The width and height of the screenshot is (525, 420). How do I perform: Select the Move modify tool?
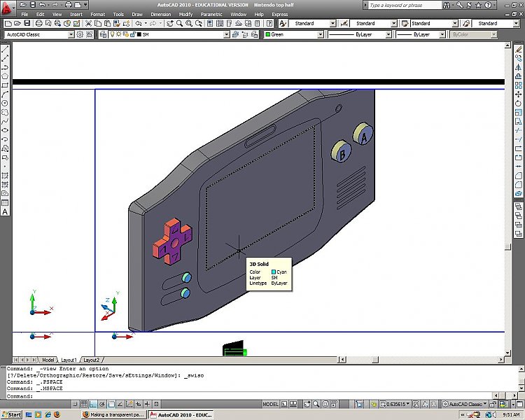coord(518,94)
